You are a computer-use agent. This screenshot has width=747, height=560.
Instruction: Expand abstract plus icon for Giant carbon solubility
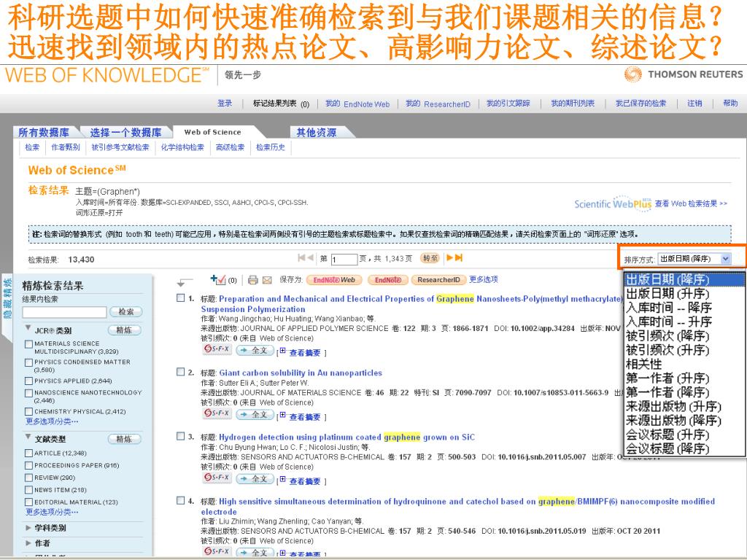(x=282, y=415)
